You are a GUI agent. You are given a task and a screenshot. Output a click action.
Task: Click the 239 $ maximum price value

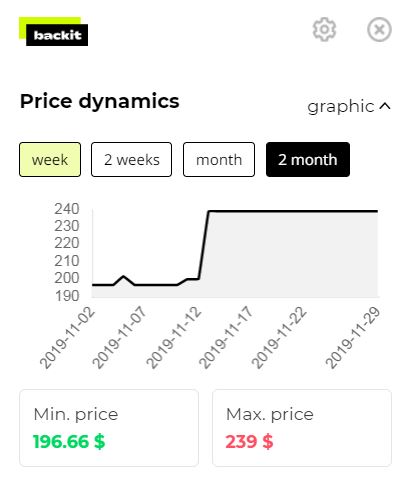[x=249, y=442]
